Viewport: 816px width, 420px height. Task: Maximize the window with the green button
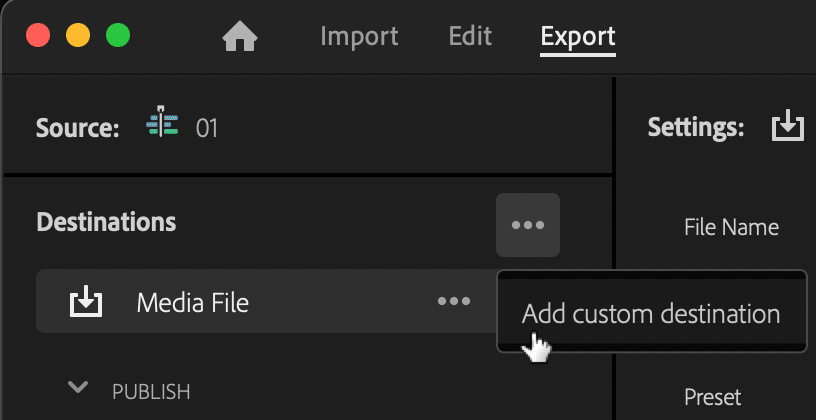pos(118,35)
